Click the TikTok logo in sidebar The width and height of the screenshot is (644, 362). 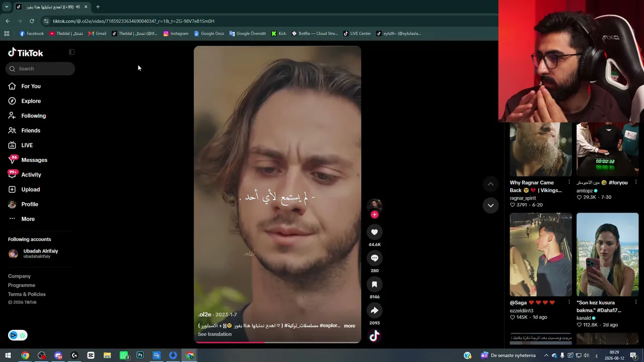[x=26, y=53]
